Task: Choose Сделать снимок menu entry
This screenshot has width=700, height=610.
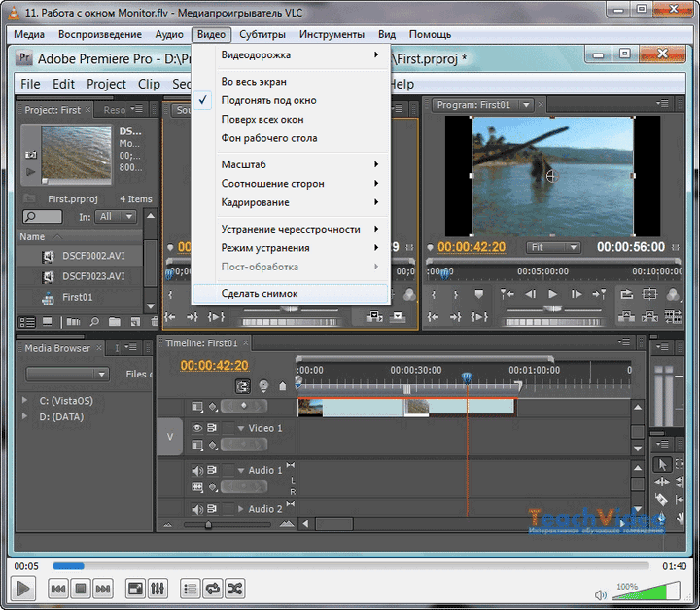Action: point(291,294)
